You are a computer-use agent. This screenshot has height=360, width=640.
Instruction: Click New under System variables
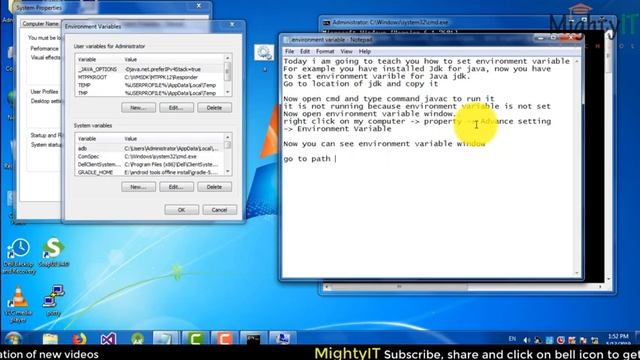click(x=138, y=187)
